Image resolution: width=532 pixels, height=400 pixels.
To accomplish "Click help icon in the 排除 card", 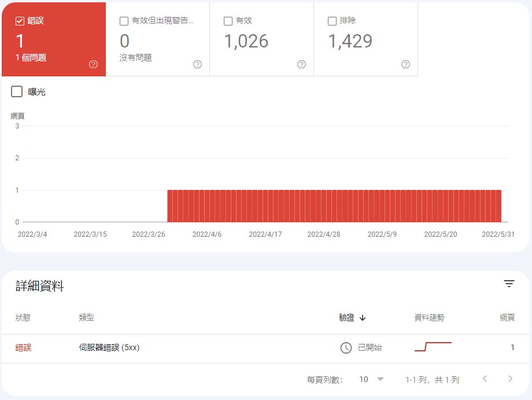I will (x=405, y=64).
